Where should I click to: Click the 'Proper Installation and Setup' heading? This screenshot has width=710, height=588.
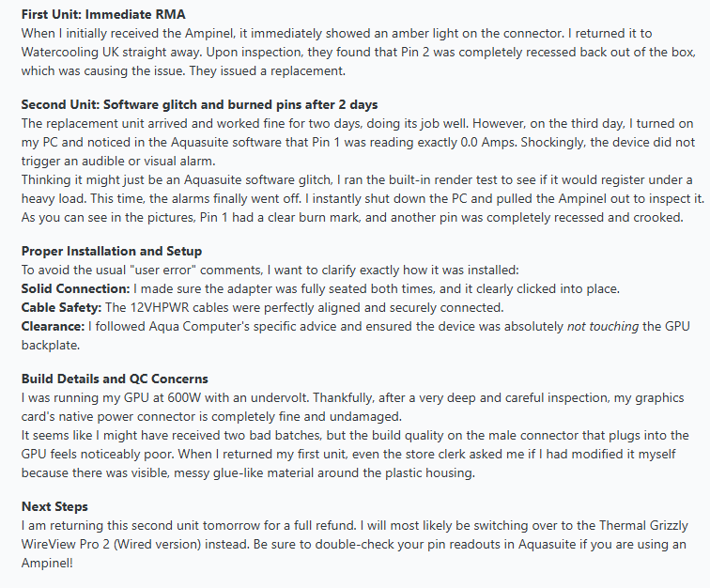click(112, 252)
